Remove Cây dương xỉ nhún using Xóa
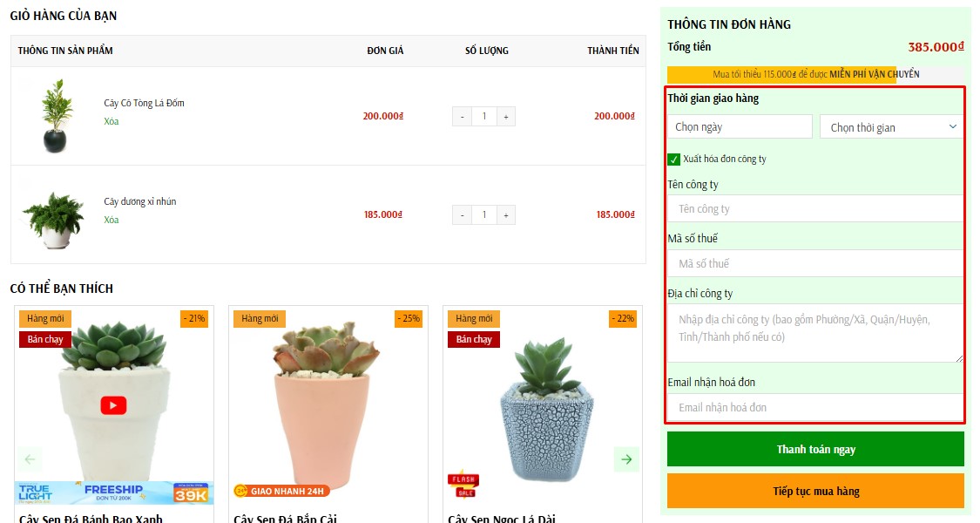980x523 pixels. point(112,220)
